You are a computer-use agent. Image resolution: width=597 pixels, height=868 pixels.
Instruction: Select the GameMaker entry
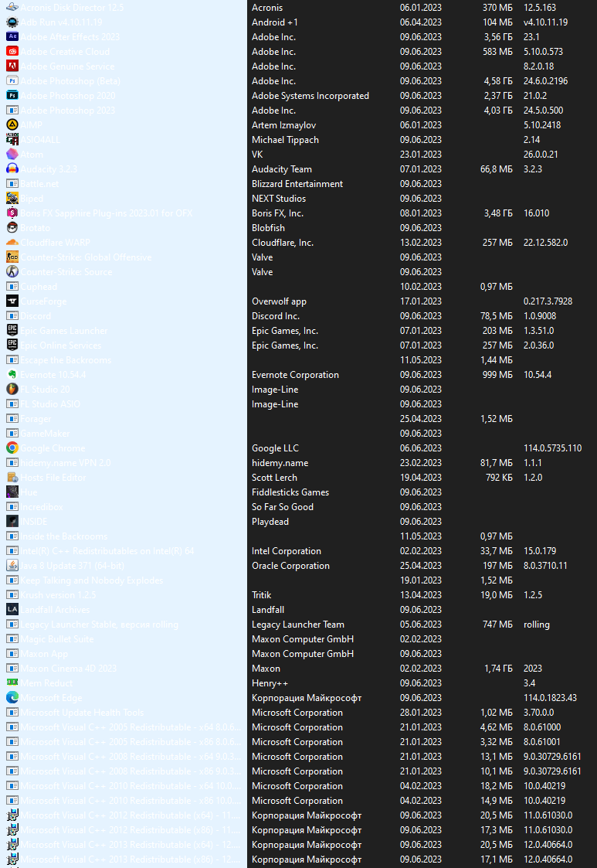coord(46,434)
